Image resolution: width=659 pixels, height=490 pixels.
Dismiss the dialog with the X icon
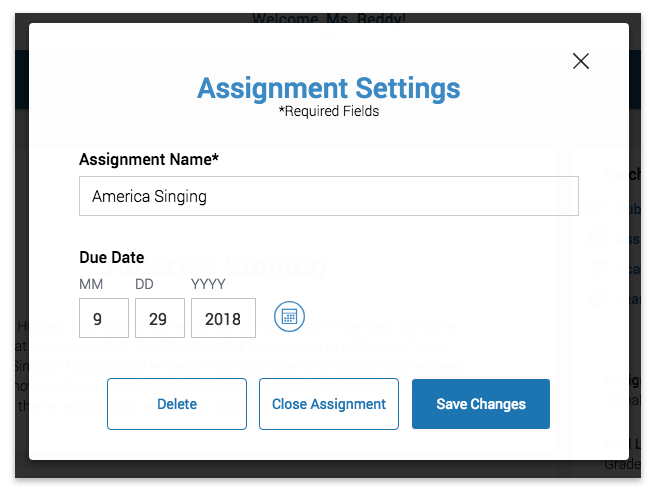[581, 61]
